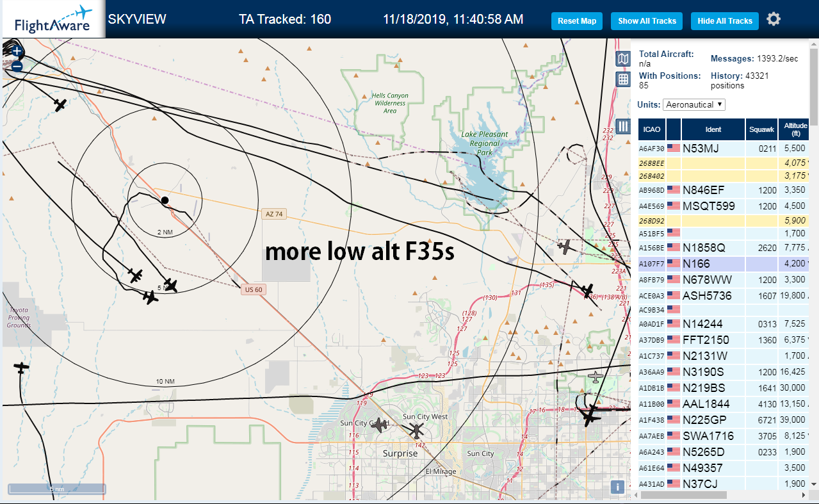Select the 268D92 row
819x504 pixels.
click(x=724, y=221)
